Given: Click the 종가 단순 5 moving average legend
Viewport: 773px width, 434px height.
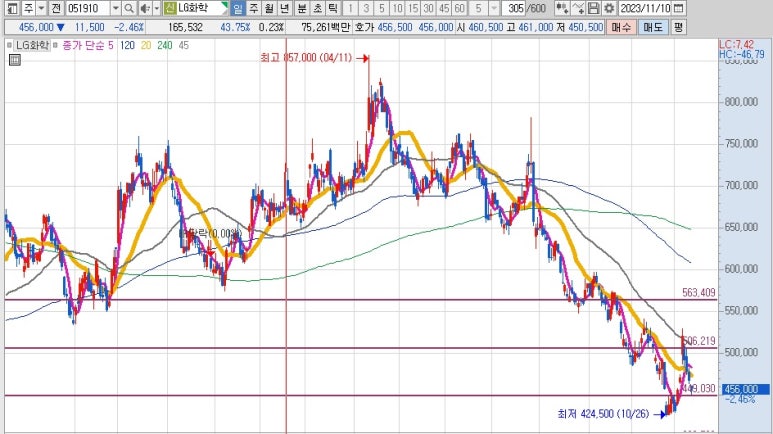Looking at the screenshot, I should click(x=88, y=45).
